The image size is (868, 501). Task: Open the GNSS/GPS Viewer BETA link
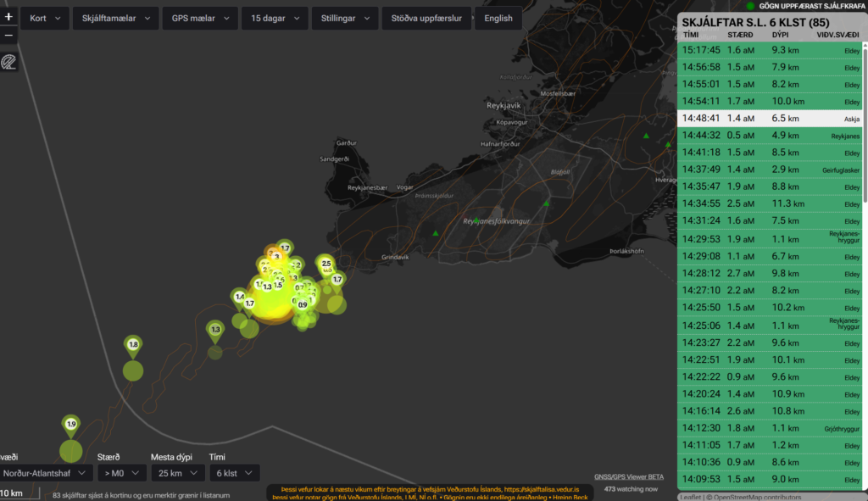click(x=628, y=477)
